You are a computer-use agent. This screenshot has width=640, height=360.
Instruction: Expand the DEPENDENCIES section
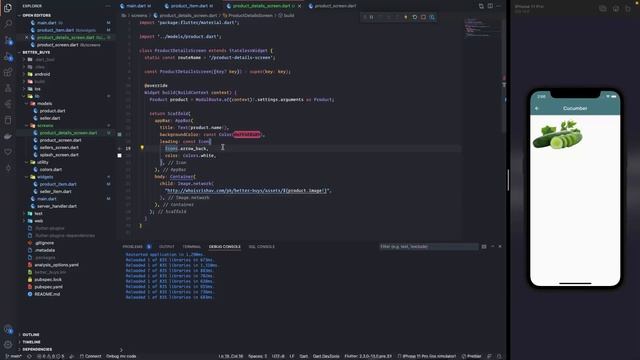coord(37,349)
